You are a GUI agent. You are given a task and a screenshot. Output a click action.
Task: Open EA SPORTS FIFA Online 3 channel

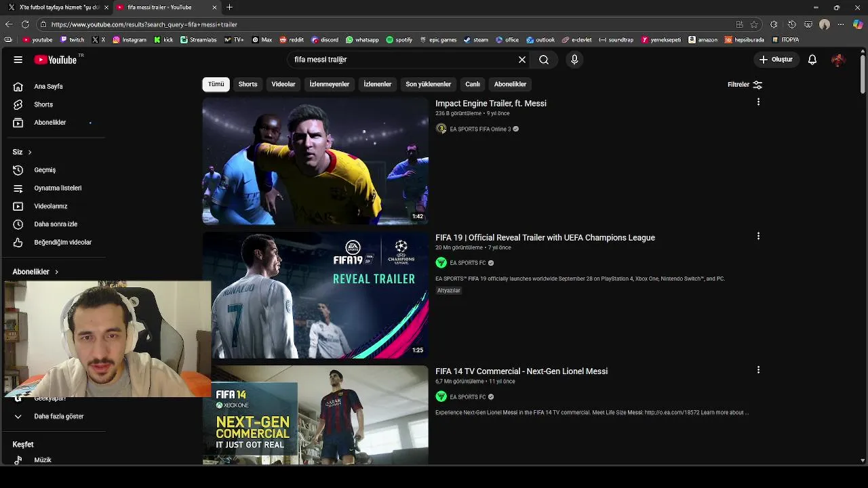pyautogui.click(x=480, y=129)
